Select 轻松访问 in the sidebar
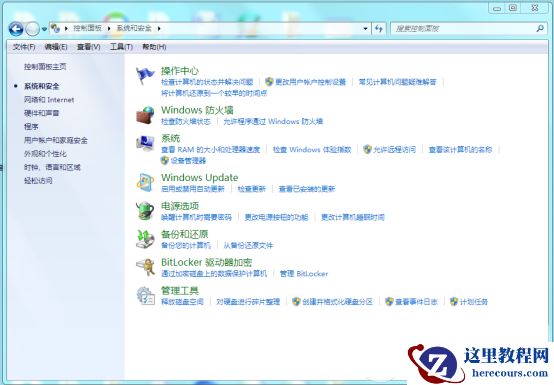This screenshot has width=554, height=385. 38,180
